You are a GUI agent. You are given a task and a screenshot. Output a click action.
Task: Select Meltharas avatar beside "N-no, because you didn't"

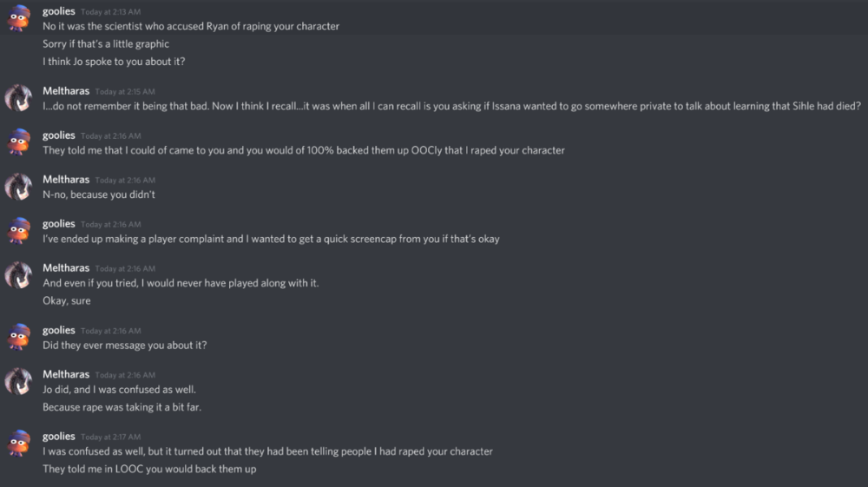tap(19, 187)
